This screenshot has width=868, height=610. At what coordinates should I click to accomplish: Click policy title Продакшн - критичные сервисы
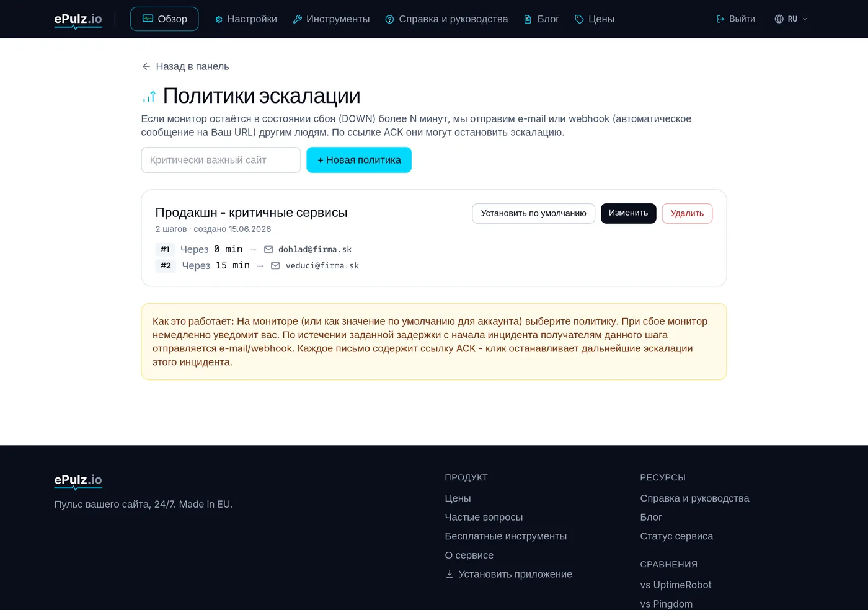click(251, 213)
